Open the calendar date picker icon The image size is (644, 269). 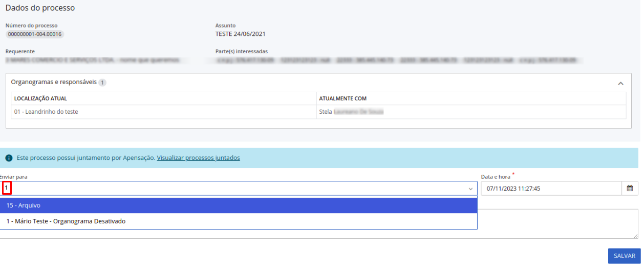coord(630,189)
